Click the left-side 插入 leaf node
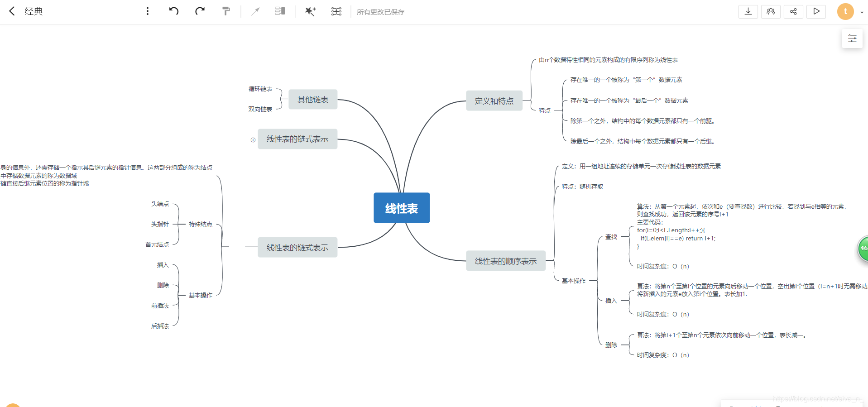868x407 pixels. click(163, 265)
